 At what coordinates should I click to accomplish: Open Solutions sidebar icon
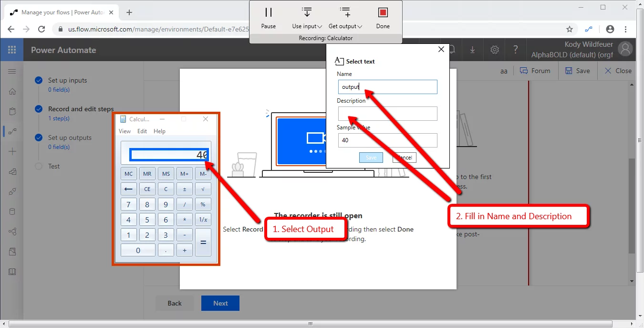[12, 251]
